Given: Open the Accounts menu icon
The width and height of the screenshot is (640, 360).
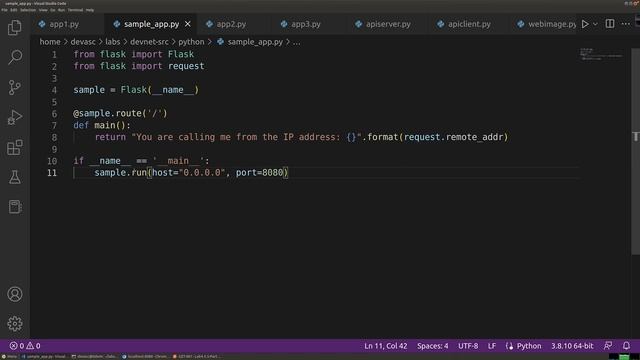Looking at the screenshot, I should (x=15, y=294).
